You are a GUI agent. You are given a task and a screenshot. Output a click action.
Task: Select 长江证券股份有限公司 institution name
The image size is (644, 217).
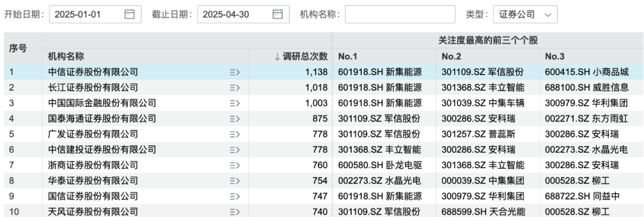(93, 88)
